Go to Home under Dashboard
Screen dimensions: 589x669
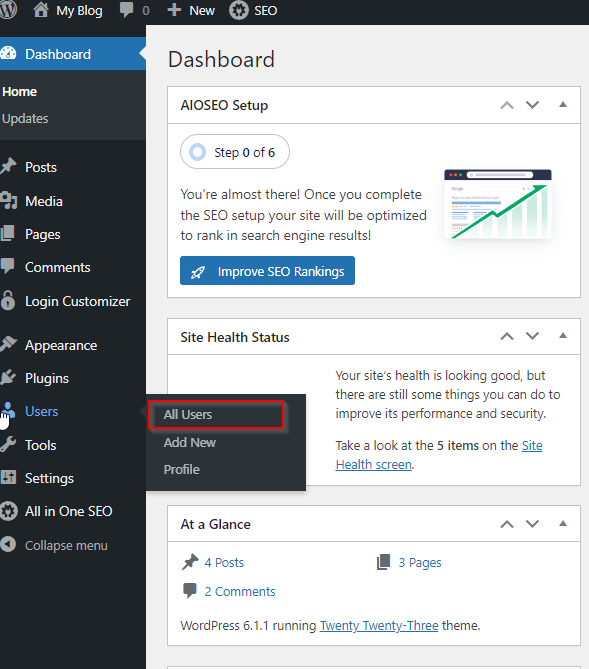pos(20,92)
